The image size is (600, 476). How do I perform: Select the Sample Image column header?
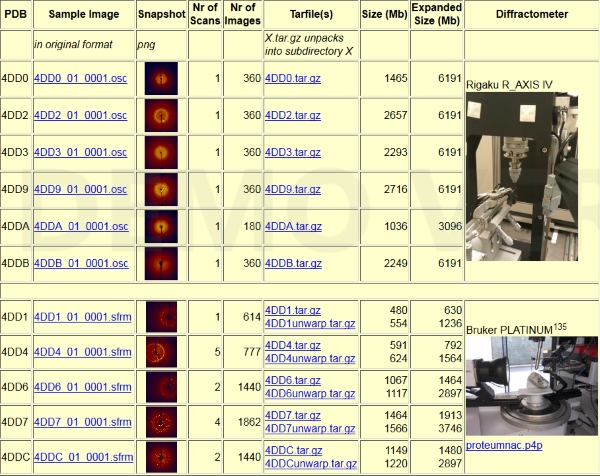pos(84,14)
